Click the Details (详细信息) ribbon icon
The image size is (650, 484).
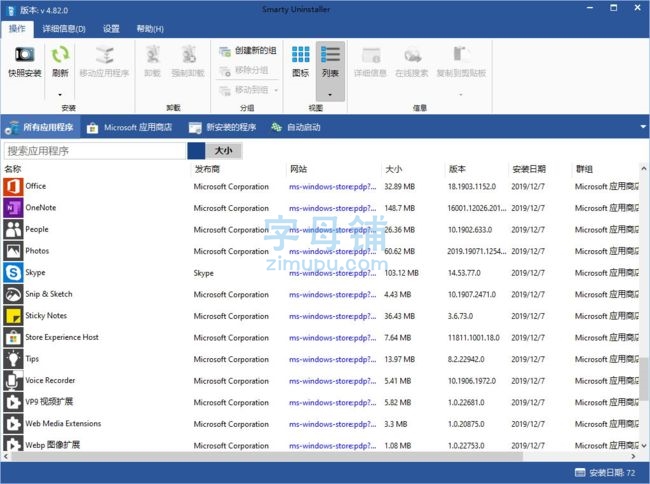[371, 55]
